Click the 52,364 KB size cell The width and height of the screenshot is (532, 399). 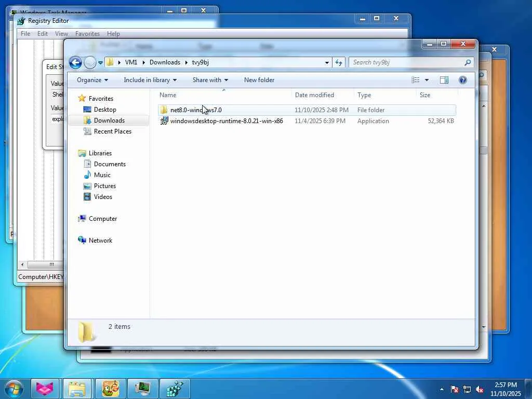pyautogui.click(x=441, y=121)
